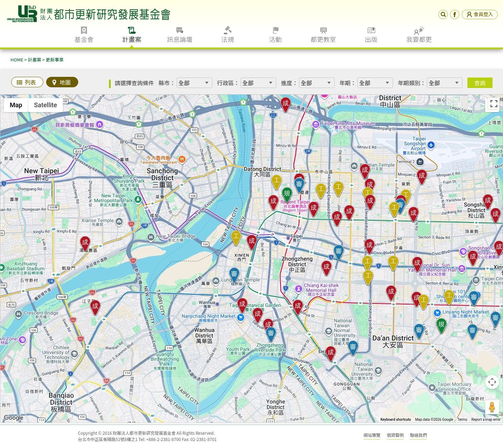Open the Facebook page icon

point(454,14)
